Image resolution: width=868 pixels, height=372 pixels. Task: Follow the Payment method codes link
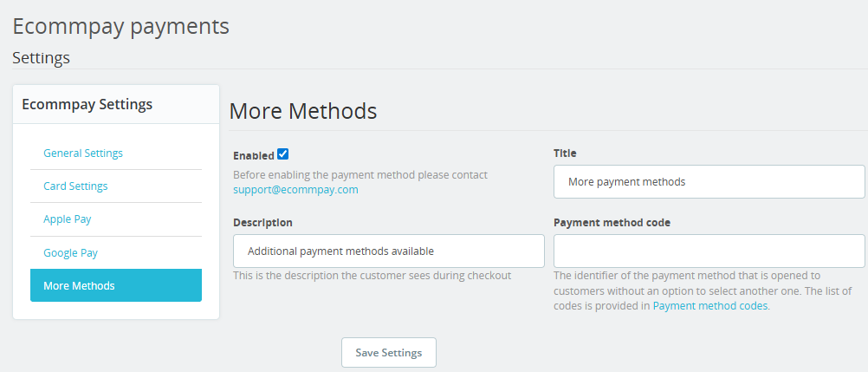pyautogui.click(x=710, y=305)
